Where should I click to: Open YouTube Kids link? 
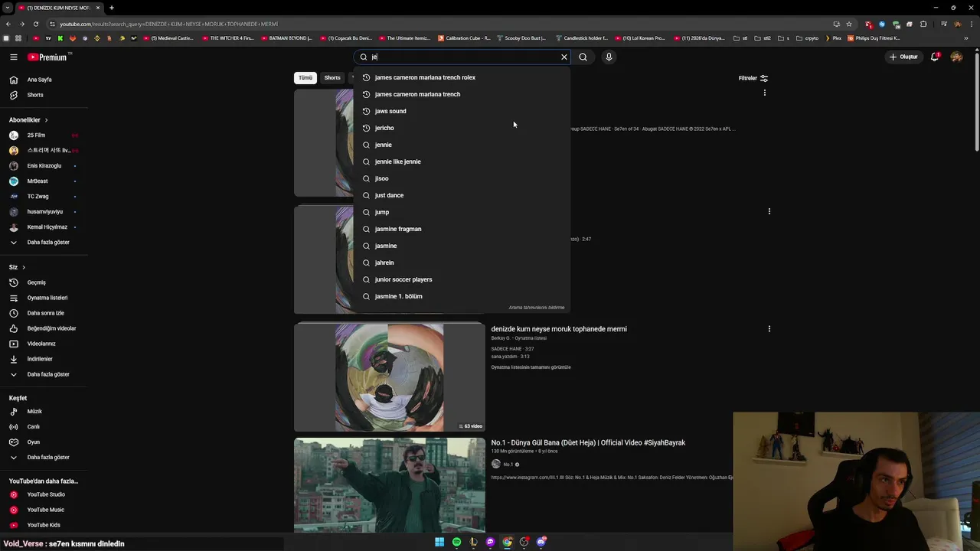point(44,525)
